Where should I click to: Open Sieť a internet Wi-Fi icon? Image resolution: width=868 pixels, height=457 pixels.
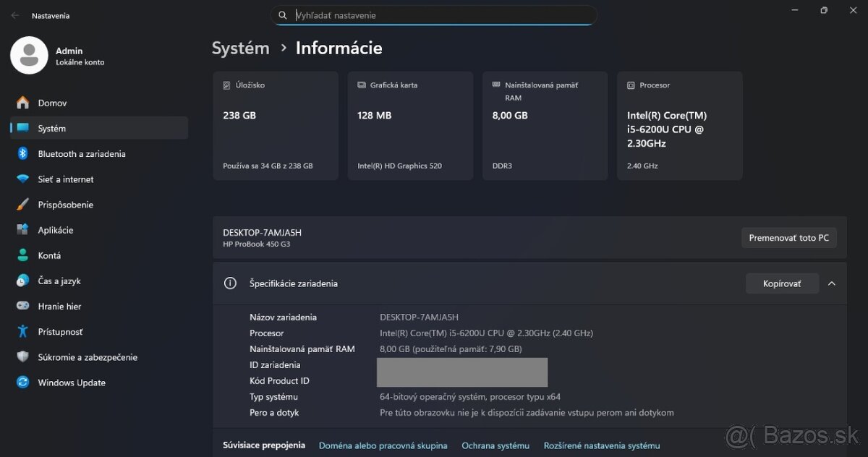pyautogui.click(x=23, y=179)
